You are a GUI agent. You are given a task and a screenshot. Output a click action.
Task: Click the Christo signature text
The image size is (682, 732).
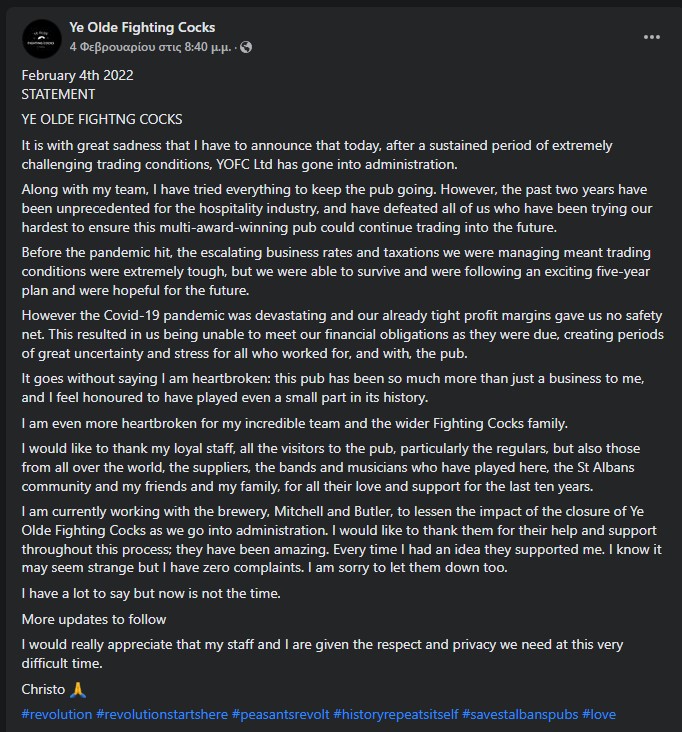pos(43,690)
